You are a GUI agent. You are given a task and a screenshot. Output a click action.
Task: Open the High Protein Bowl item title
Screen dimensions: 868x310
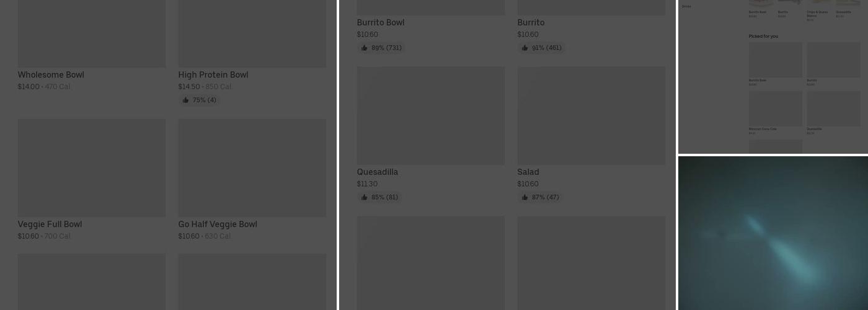click(213, 75)
